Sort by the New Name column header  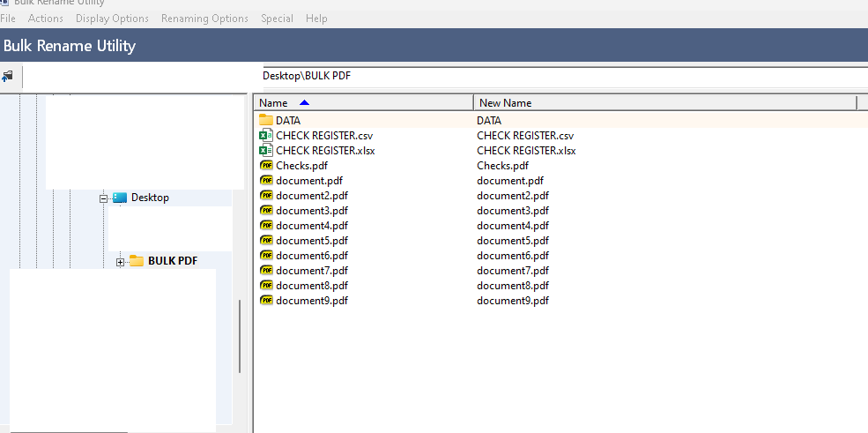point(664,103)
